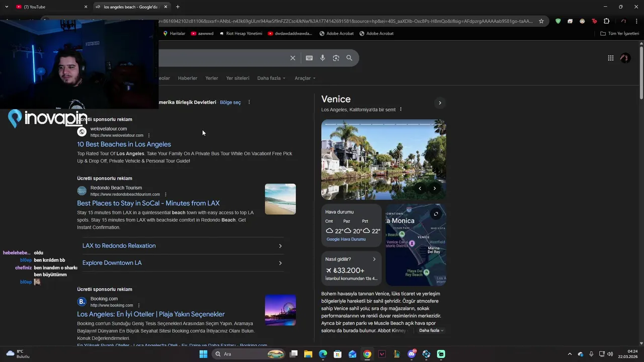Open the green shield adblock extension
644x362 pixels.
[558, 21]
